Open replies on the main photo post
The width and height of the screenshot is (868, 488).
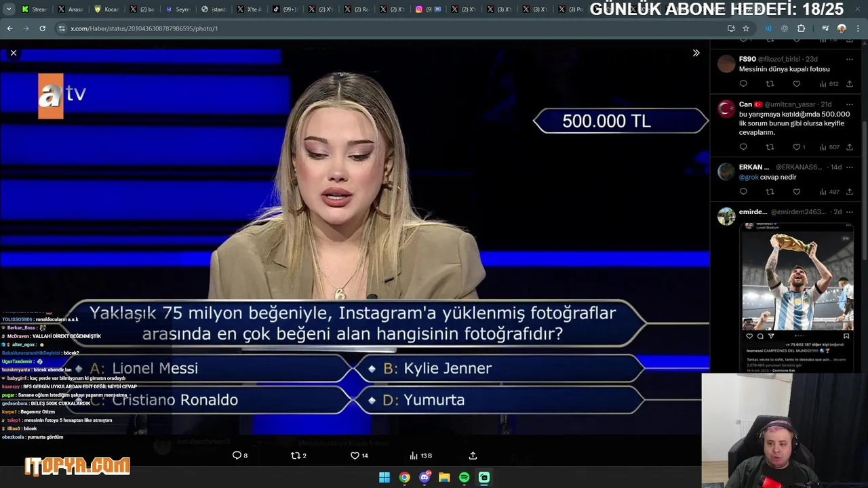tap(240, 455)
